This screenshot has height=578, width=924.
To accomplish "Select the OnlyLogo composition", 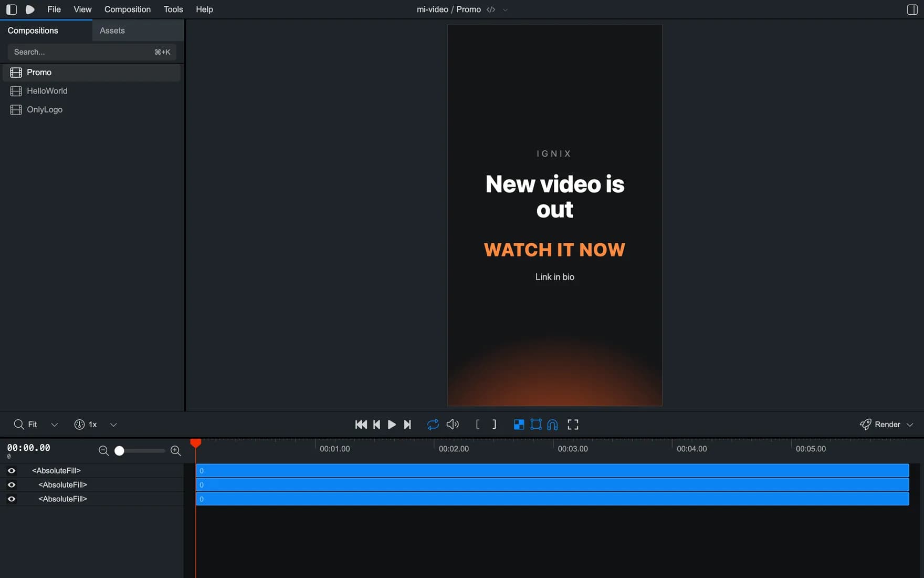I will [92, 109].
